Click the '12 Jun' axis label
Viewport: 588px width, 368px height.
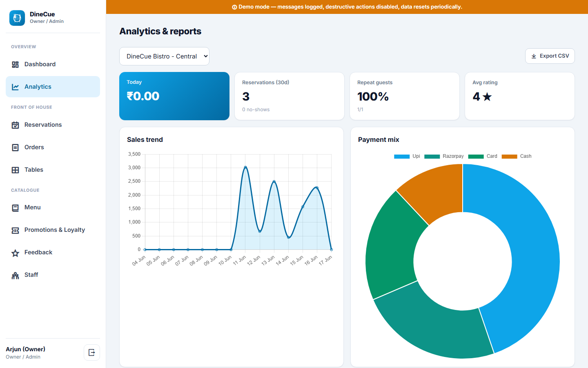pyautogui.click(x=254, y=260)
